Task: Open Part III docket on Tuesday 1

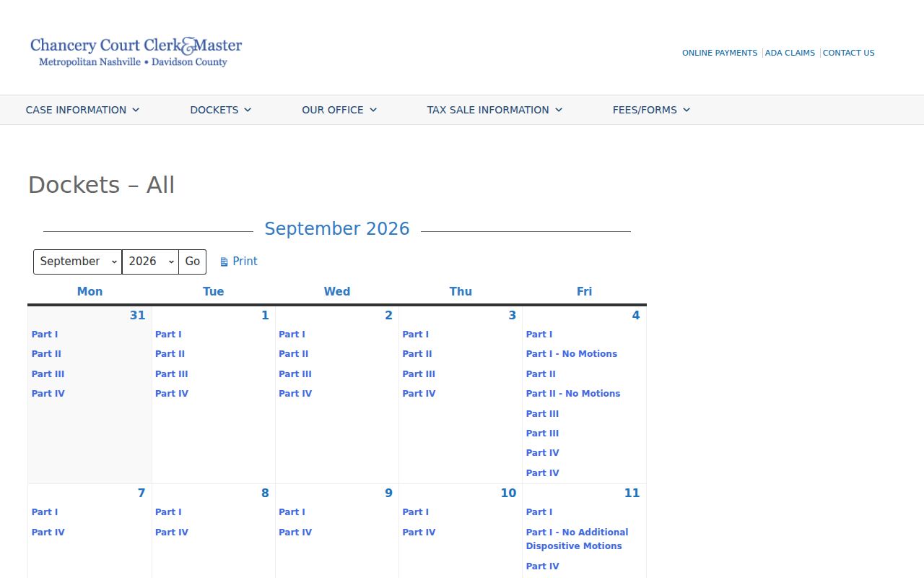Action: (x=172, y=374)
